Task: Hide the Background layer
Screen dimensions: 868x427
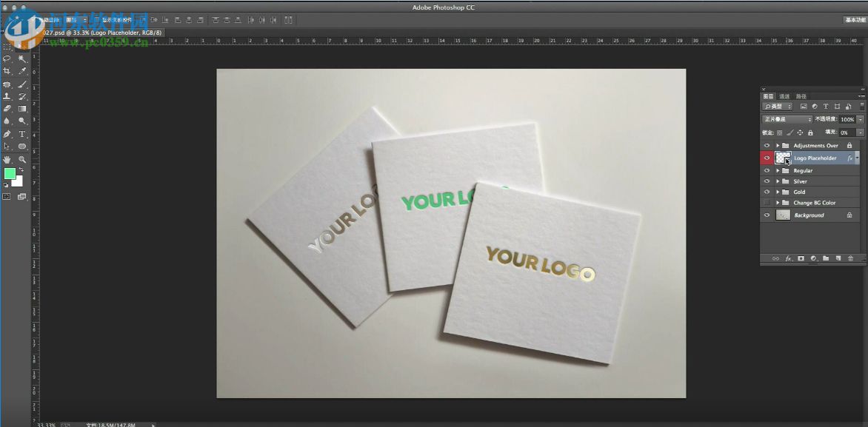Action: (x=767, y=215)
